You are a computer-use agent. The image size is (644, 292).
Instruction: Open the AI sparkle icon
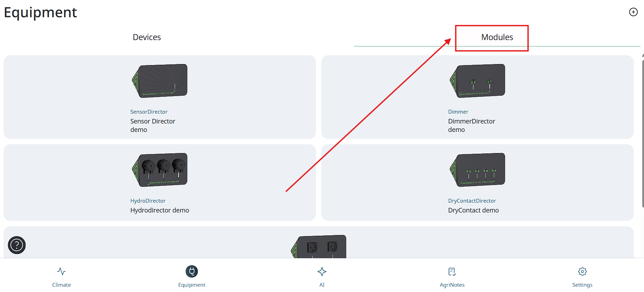point(322,272)
